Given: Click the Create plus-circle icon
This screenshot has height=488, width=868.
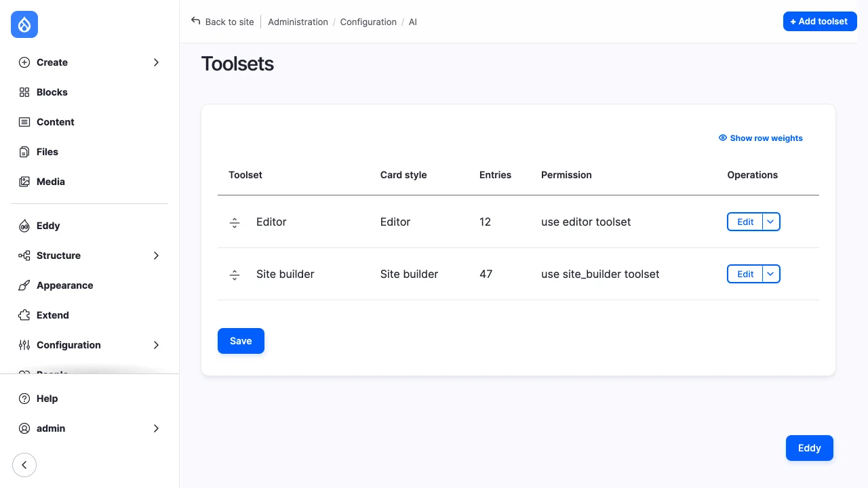Looking at the screenshot, I should 24,62.
